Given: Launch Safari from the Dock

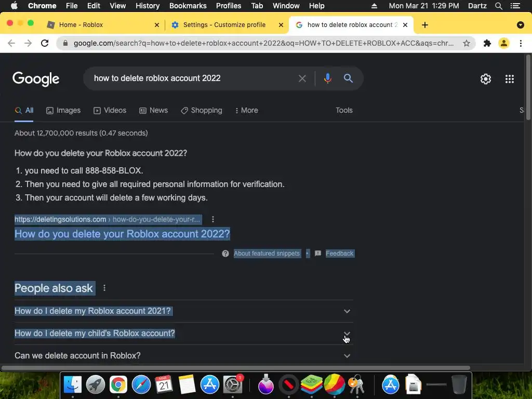Looking at the screenshot, I should 141,384.
